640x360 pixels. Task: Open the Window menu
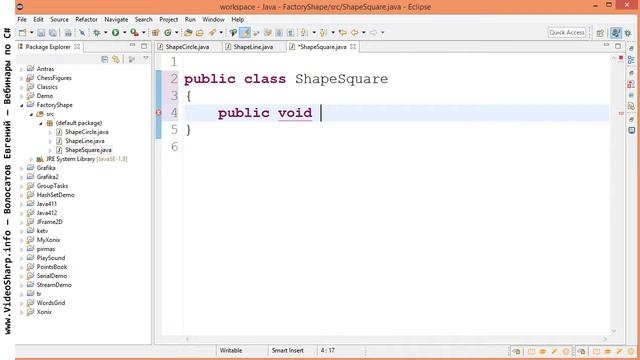click(213, 19)
